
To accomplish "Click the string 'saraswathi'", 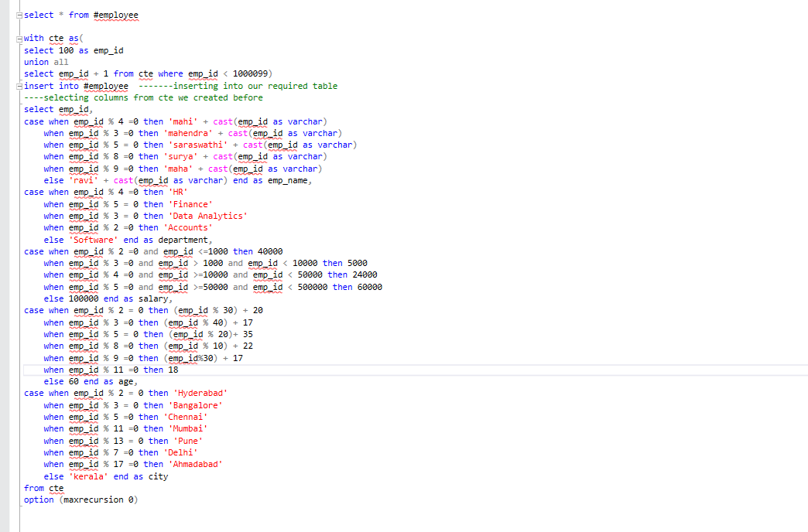I will (x=198, y=145).
